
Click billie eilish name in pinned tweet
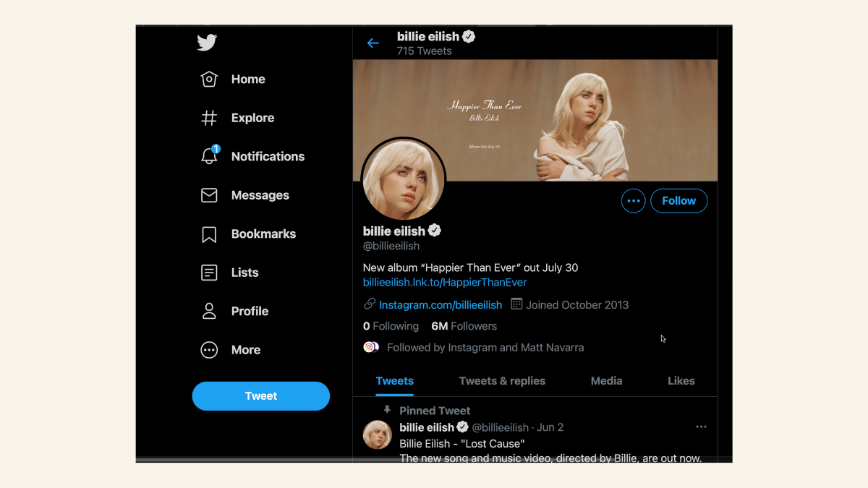click(427, 427)
